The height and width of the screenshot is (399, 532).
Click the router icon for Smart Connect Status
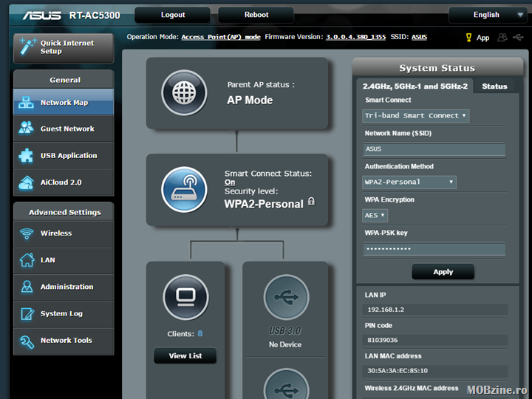(184, 190)
